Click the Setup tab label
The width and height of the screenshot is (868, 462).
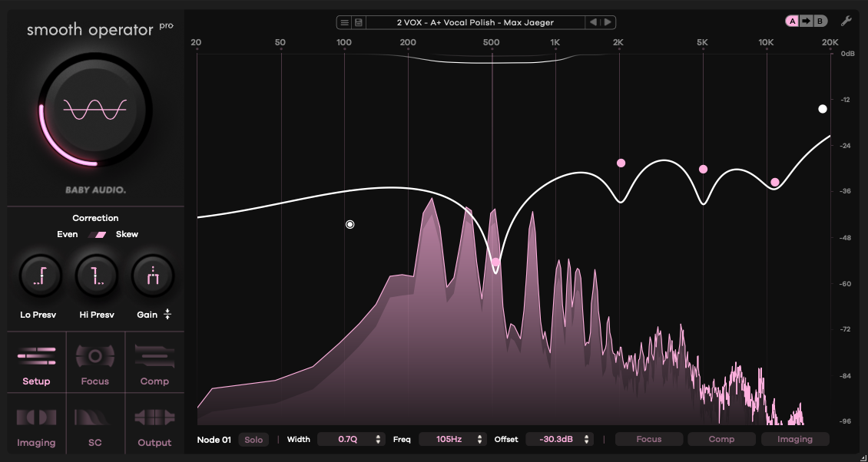click(36, 381)
